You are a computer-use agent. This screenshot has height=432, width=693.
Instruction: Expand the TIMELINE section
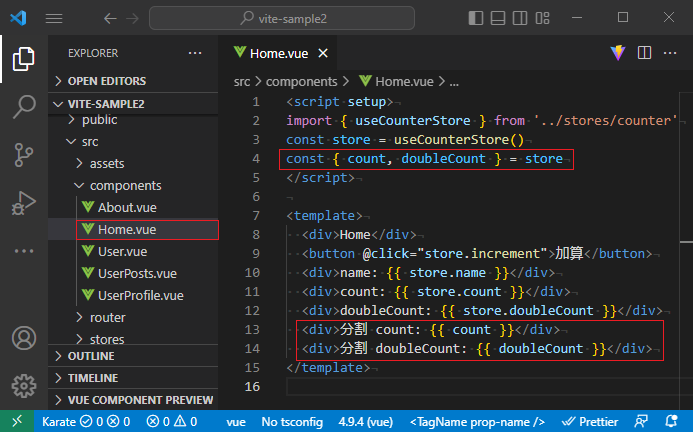tap(133, 378)
